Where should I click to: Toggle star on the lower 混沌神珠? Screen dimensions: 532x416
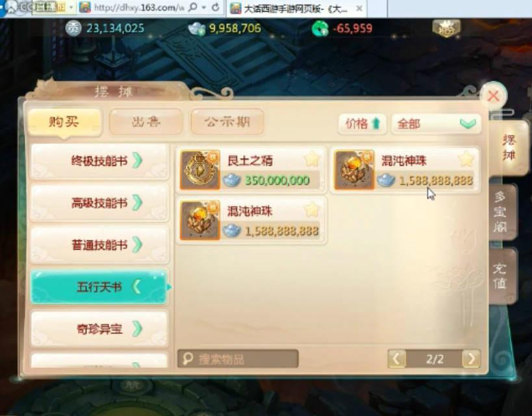[x=312, y=209]
